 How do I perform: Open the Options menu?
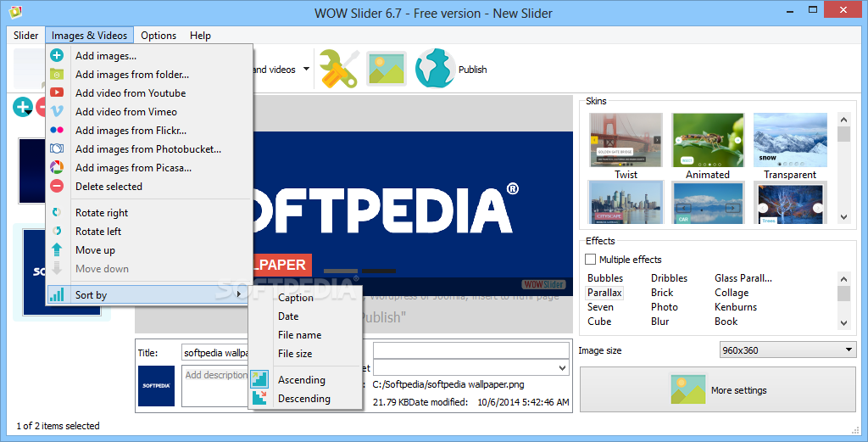159,36
